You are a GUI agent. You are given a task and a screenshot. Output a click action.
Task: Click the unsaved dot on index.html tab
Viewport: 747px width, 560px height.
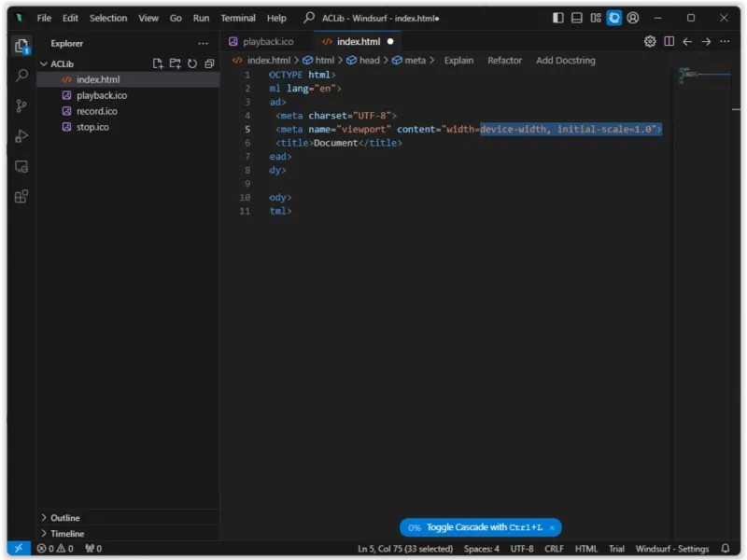[x=390, y=42]
